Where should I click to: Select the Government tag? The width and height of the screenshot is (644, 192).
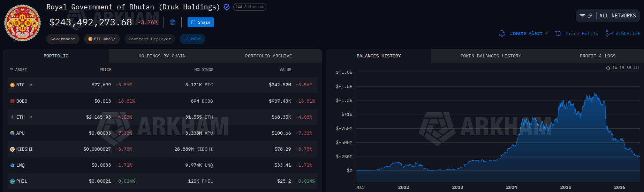(63, 39)
